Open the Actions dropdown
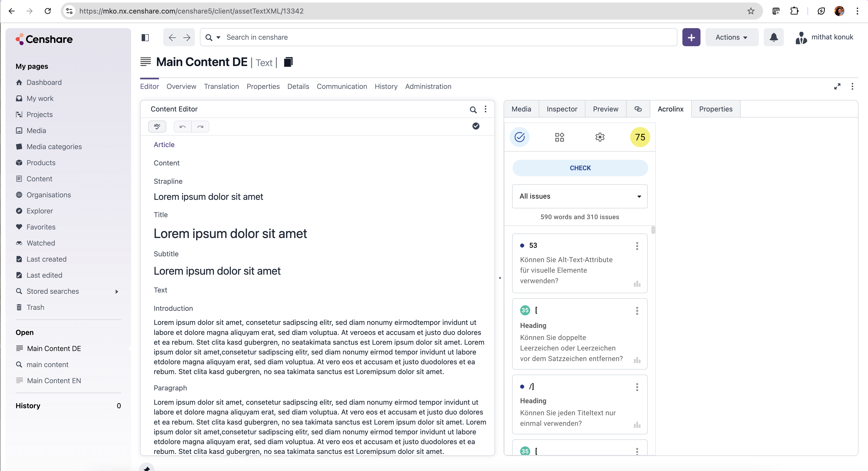 point(731,37)
